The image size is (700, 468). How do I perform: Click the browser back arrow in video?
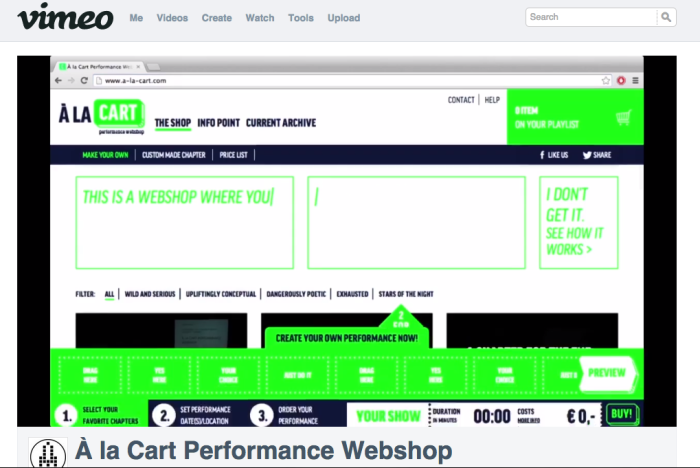pyautogui.click(x=58, y=80)
